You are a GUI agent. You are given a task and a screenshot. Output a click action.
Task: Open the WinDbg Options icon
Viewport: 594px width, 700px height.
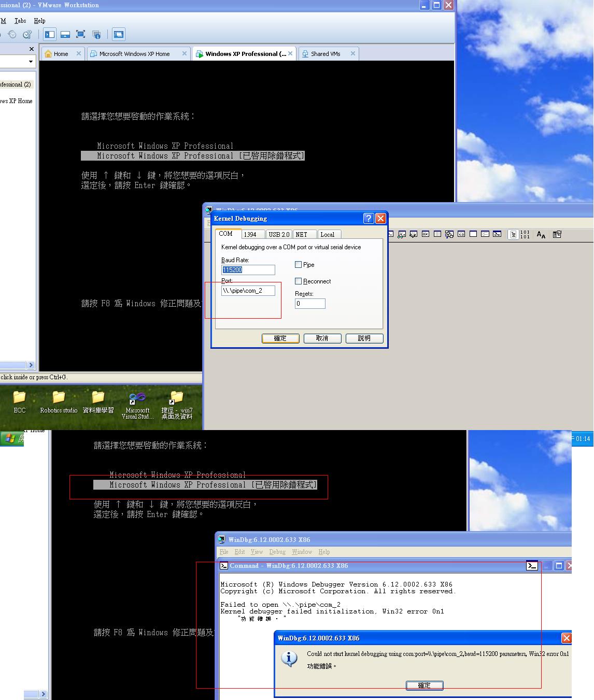pos(557,234)
